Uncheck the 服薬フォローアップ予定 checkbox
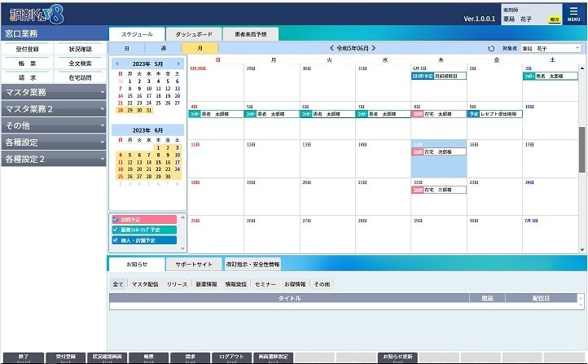588x364 pixels. (116, 230)
